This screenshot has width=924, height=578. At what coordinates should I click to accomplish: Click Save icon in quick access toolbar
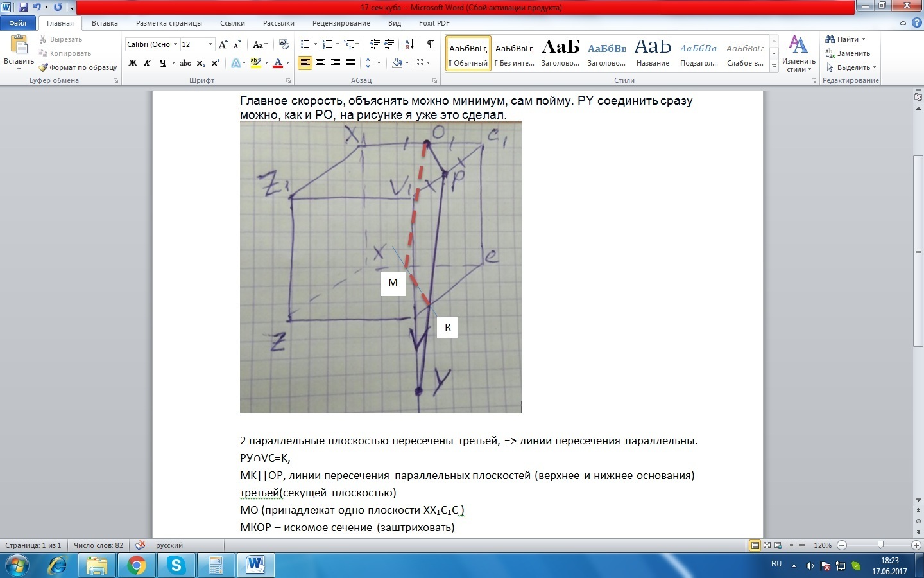(x=23, y=7)
